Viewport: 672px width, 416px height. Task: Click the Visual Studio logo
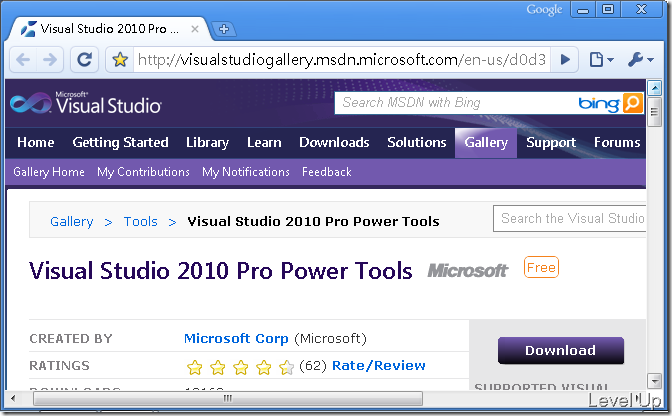[86, 103]
